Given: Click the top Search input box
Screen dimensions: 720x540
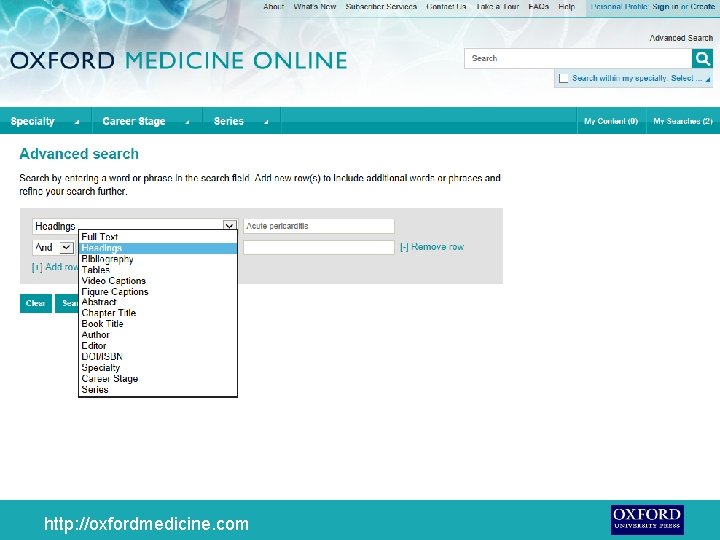Looking at the screenshot, I should tap(578, 58).
